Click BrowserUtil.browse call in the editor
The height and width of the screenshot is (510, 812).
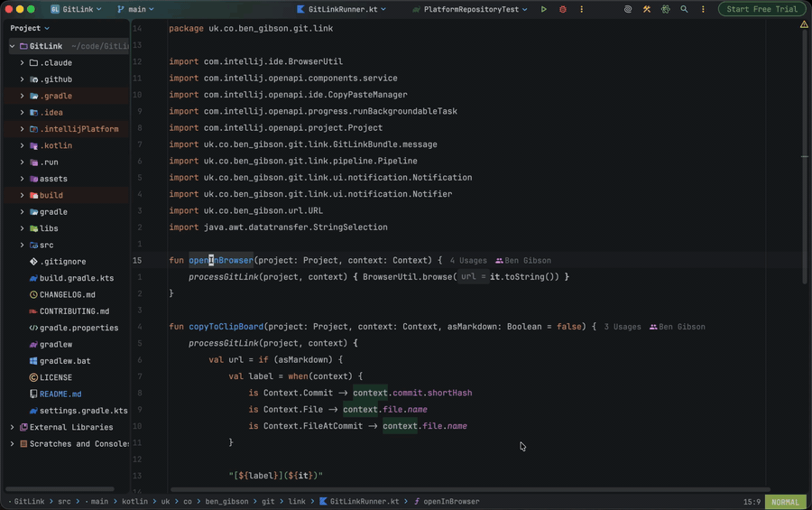tap(408, 277)
